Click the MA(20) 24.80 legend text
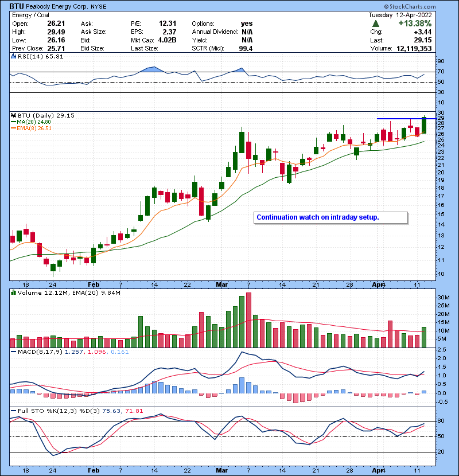This screenshot has width=459, height=476. click(x=34, y=122)
